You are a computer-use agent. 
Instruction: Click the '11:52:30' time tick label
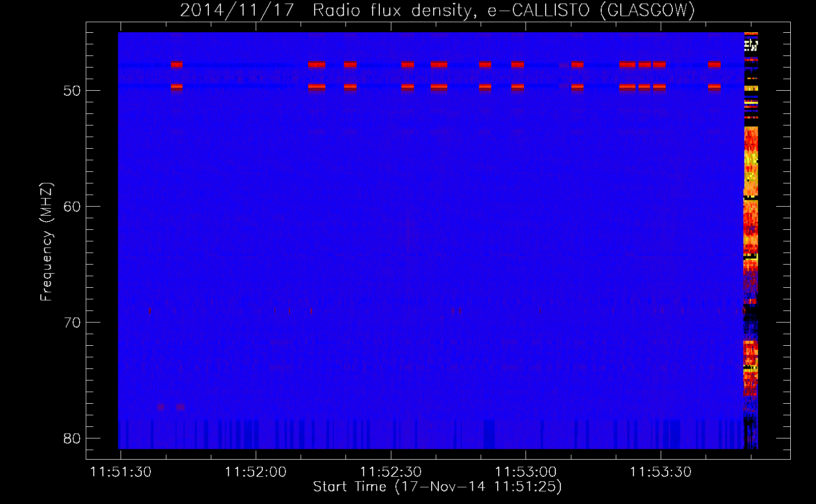391,472
